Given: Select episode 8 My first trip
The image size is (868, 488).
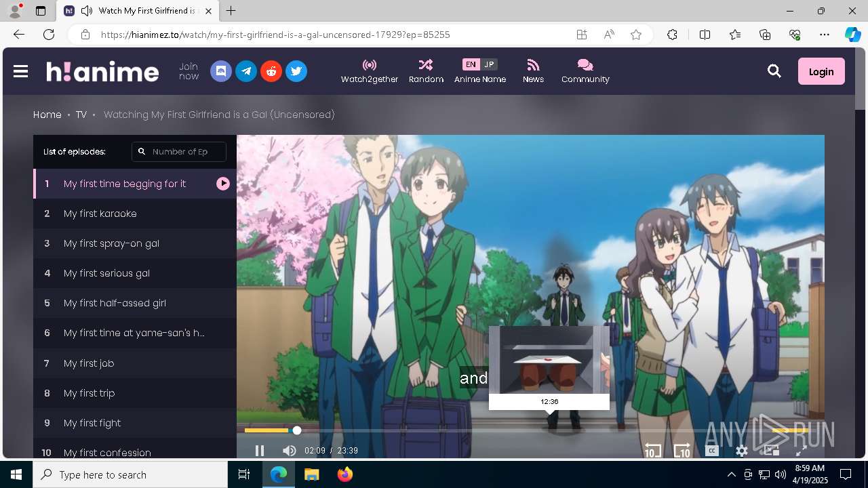Looking at the screenshot, I should (135, 393).
